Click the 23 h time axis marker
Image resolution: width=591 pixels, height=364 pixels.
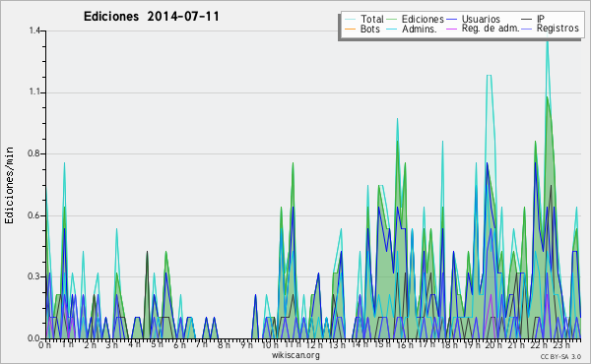[561, 345]
